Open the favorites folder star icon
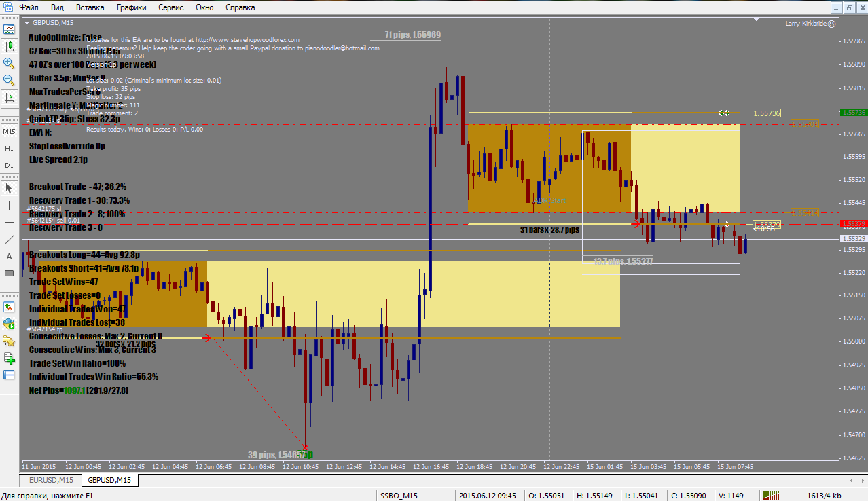The height and width of the screenshot is (501, 868). pos(9,341)
